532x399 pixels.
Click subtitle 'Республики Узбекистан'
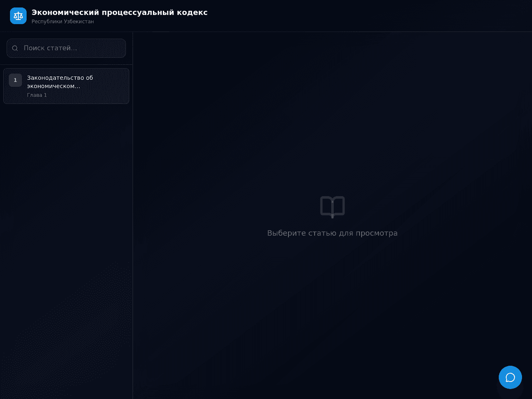click(63, 22)
